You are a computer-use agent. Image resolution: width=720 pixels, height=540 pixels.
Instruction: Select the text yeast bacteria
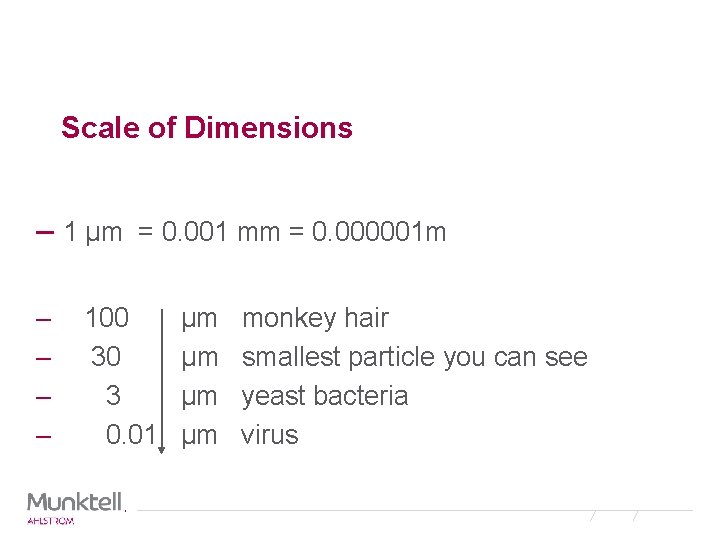[x=325, y=396]
